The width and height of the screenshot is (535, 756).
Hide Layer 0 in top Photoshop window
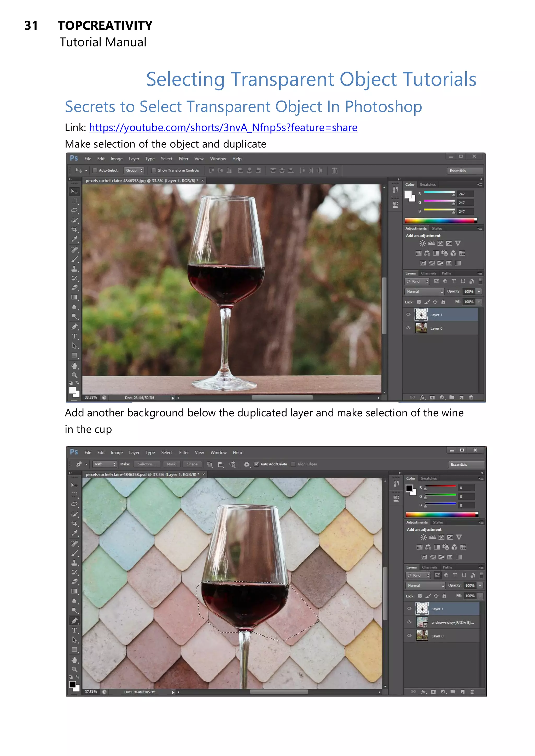click(x=408, y=328)
